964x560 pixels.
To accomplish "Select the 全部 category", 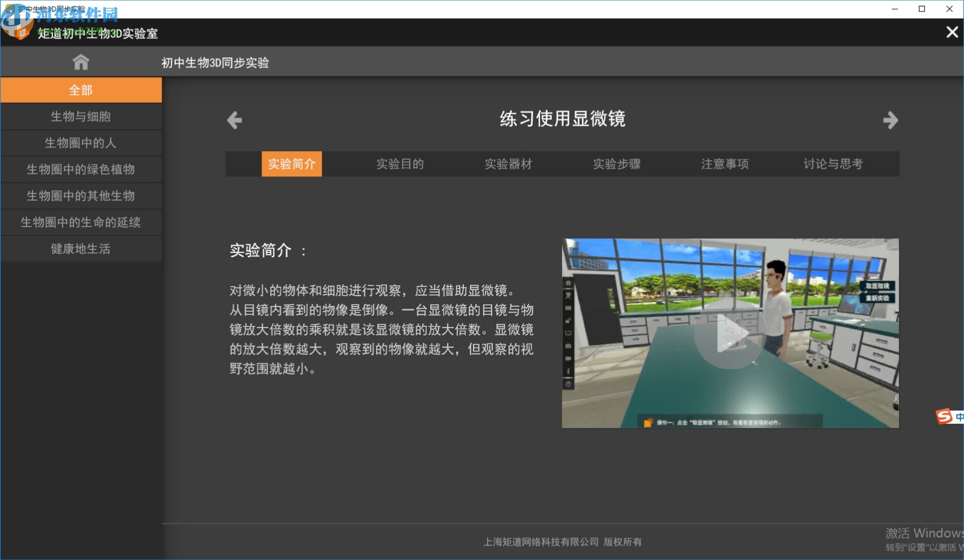I will pos(81,90).
